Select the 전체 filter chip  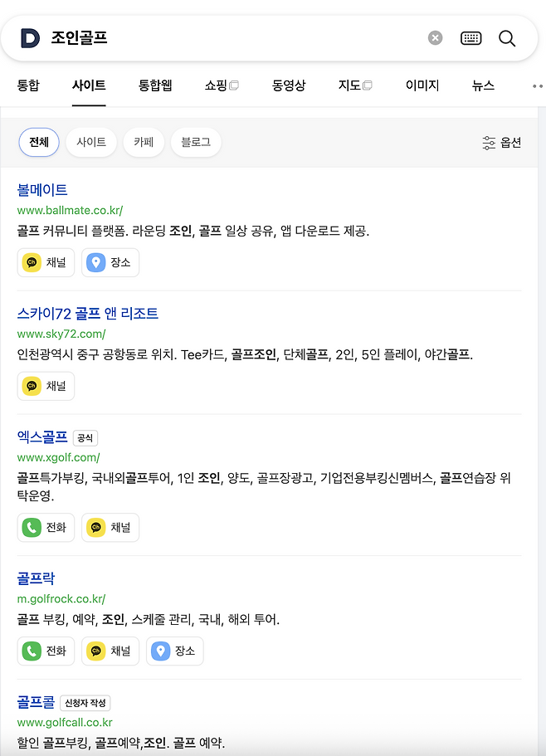tap(39, 142)
